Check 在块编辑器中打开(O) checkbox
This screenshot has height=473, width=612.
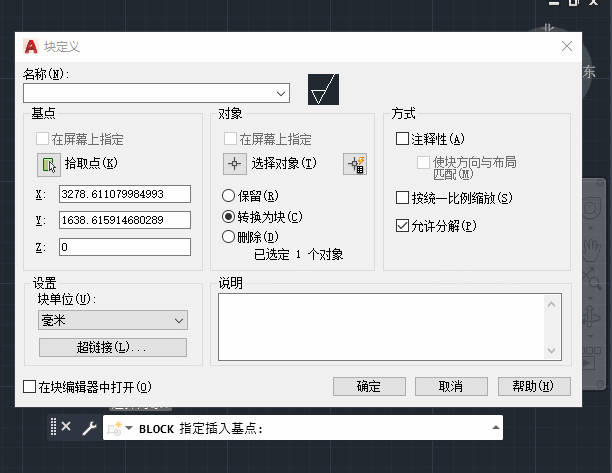point(29,387)
